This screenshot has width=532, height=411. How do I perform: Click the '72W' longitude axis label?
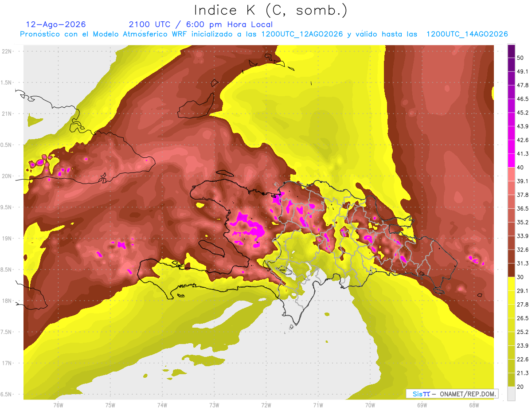coord(266,405)
